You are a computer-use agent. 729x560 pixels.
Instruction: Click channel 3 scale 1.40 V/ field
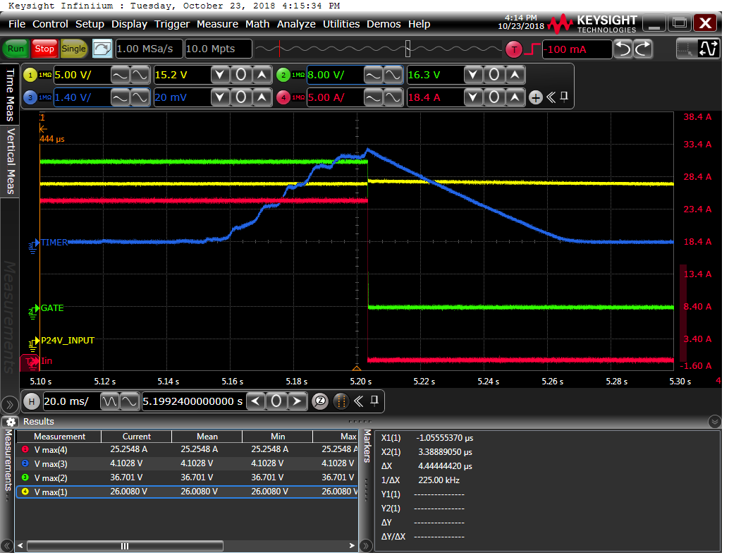click(81, 97)
